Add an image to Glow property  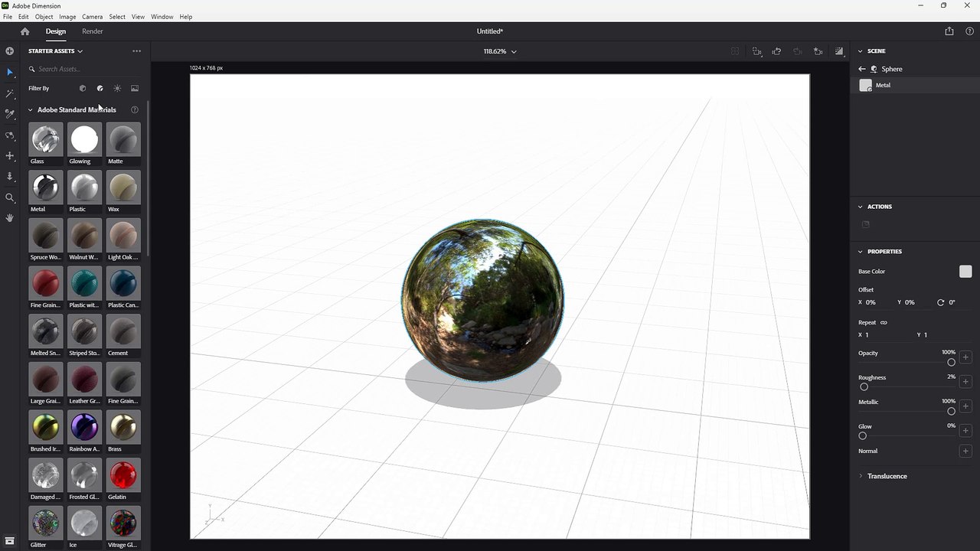pos(965,431)
